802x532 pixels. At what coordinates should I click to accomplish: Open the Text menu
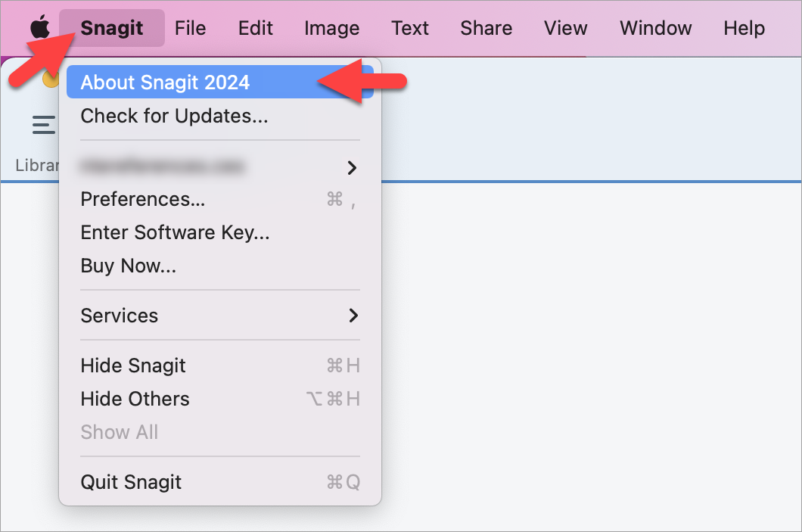[409, 28]
